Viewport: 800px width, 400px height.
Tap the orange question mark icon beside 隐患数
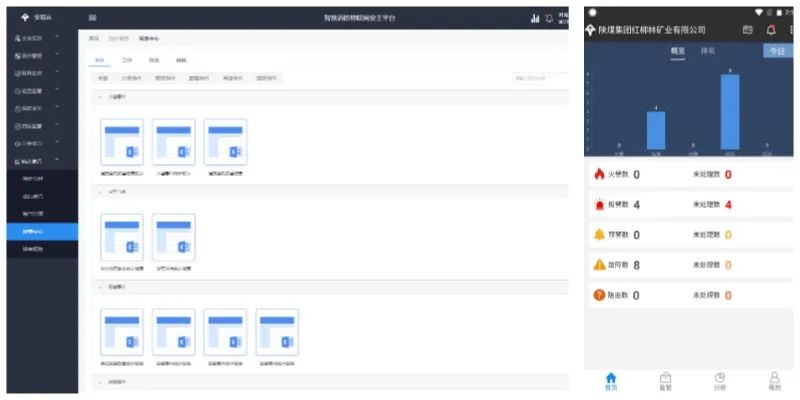click(599, 295)
